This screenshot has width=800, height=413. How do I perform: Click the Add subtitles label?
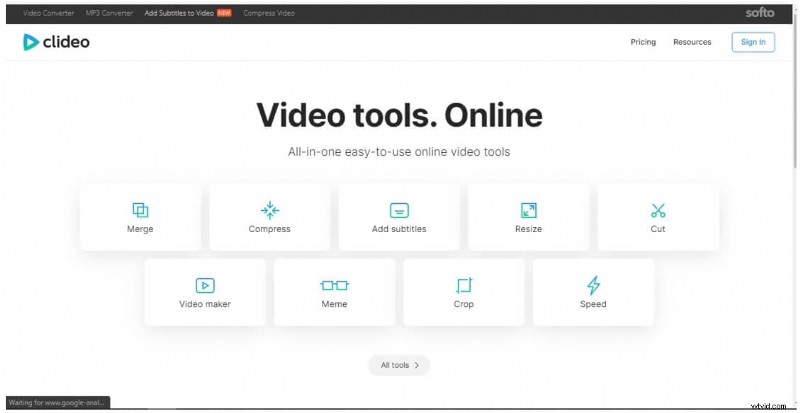coord(399,229)
